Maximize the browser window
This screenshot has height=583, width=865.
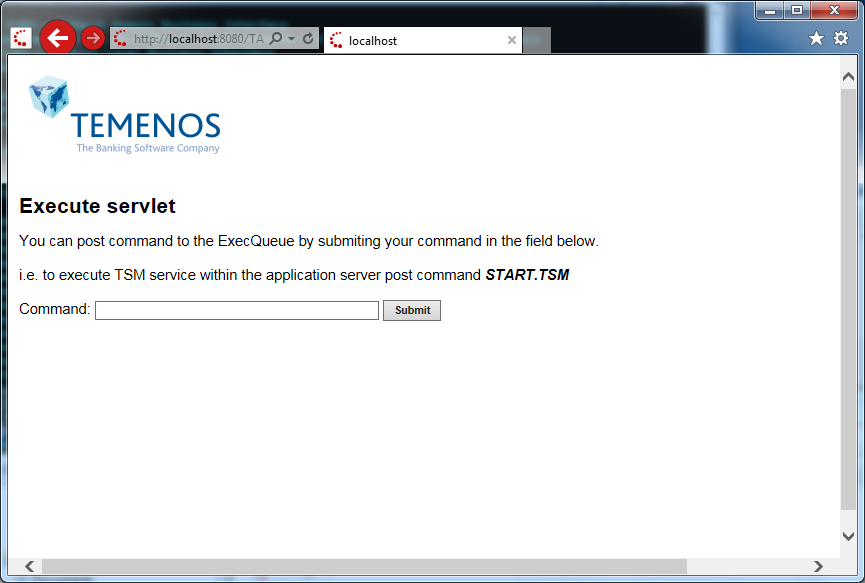point(797,10)
